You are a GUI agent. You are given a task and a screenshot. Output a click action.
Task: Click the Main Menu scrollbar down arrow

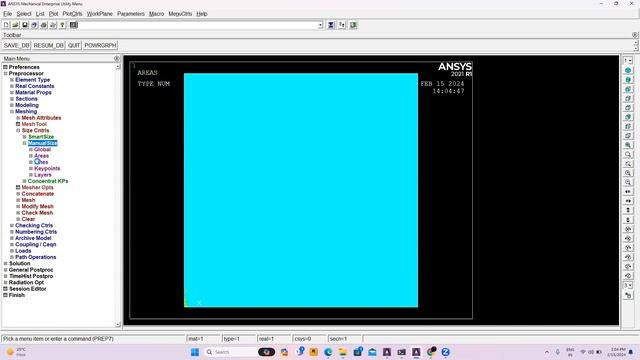pos(118,324)
